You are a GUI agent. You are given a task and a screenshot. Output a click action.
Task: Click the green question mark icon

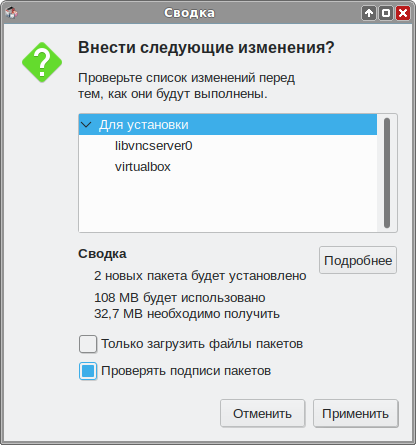[x=42, y=62]
